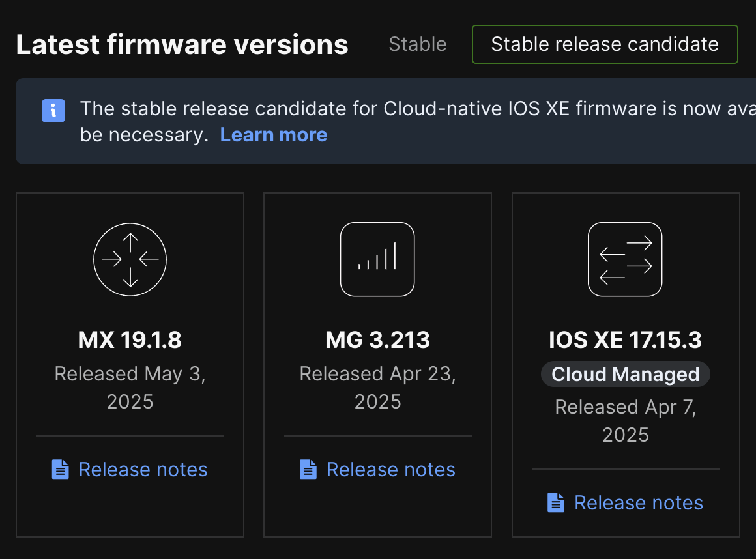The image size is (756, 559).
Task: Toggle the Cloud Managed badge on IOS XE card
Action: tap(625, 374)
